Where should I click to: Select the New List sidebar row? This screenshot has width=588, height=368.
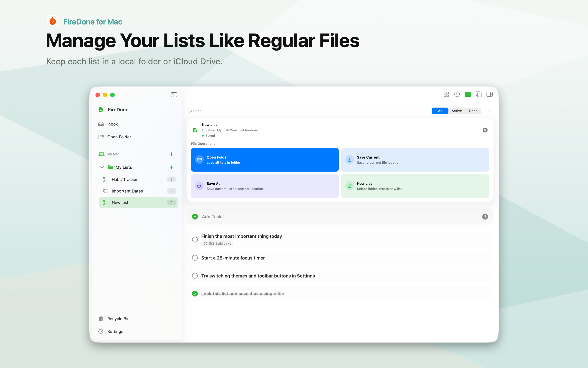[138, 202]
